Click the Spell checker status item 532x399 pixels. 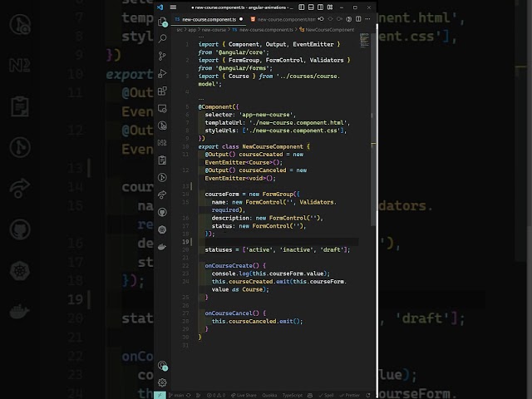click(x=326, y=396)
